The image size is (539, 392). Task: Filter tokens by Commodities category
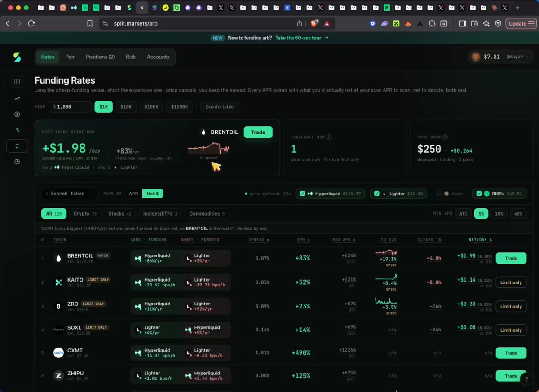tap(207, 214)
